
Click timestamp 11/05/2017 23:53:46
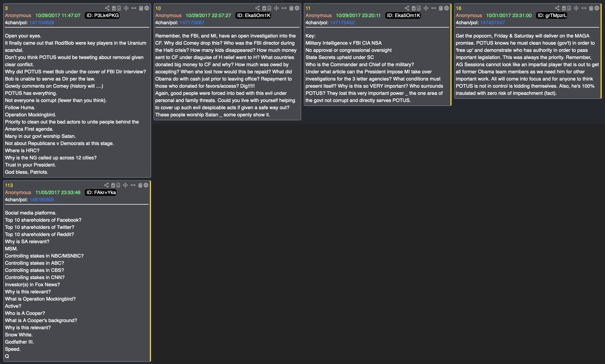(58, 192)
